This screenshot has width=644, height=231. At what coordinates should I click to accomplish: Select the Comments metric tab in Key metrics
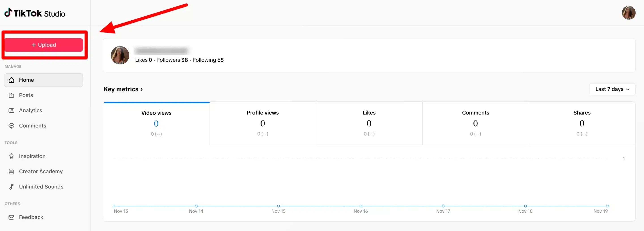(x=475, y=123)
